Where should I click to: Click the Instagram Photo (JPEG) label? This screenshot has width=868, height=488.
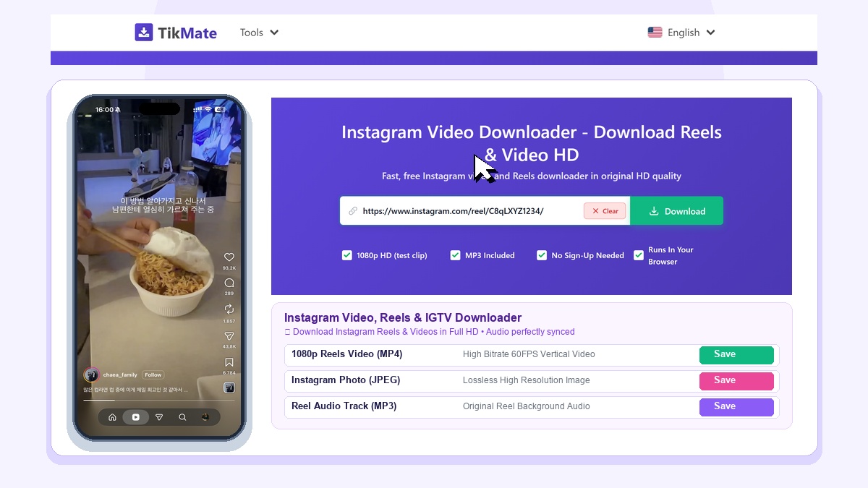pos(346,380)
